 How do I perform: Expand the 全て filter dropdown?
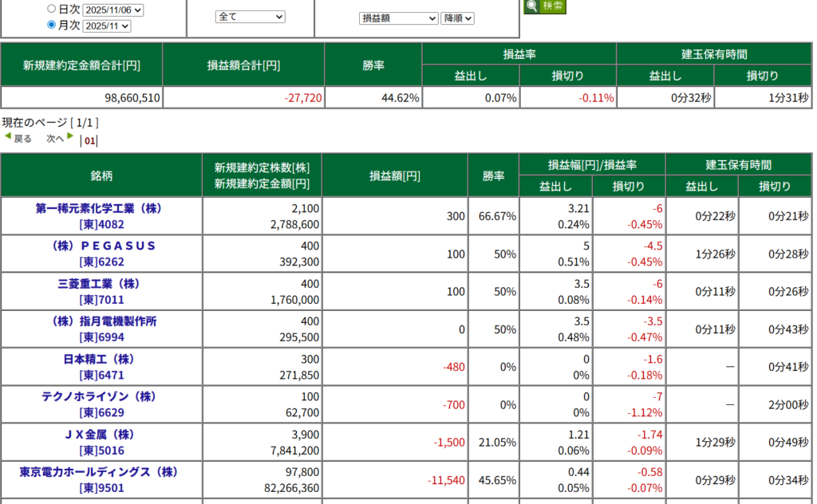(x=250, y=17)
